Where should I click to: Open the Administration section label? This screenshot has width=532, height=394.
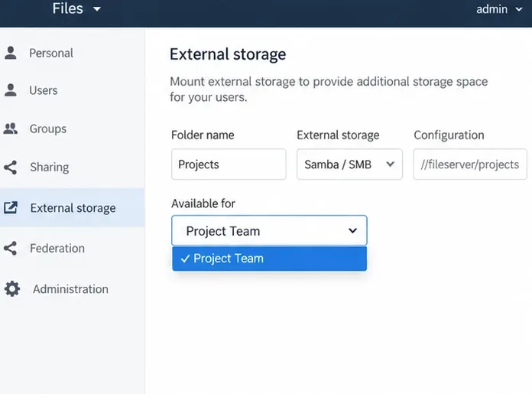click(70, 289)
